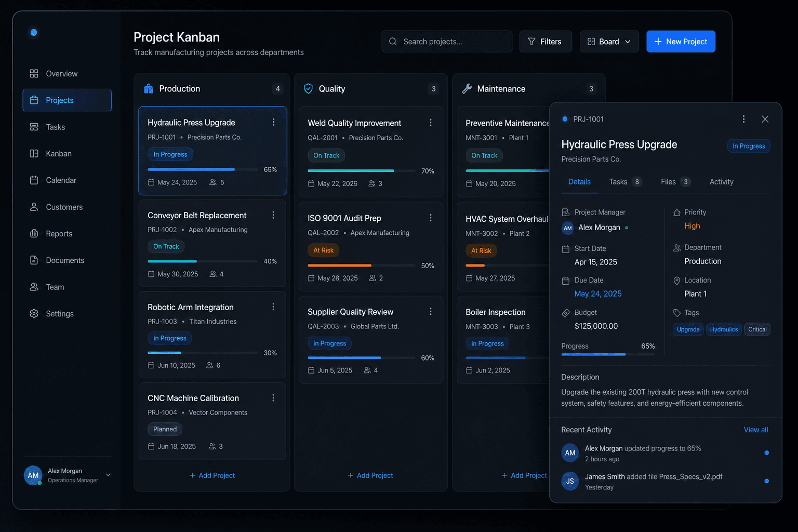Viewport: 798px width, 532px height.
Task: Click the High priority value
Action: click(692, 226)
